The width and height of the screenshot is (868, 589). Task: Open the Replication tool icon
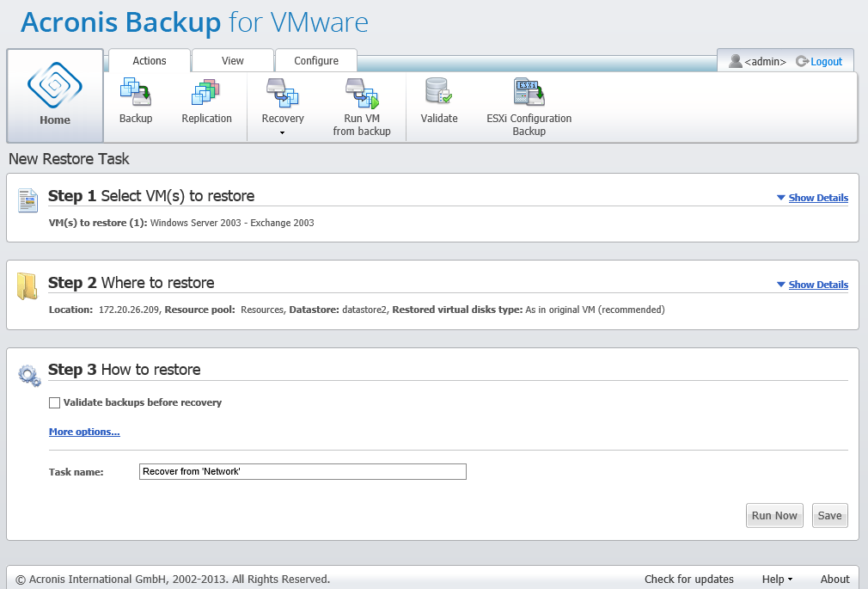[206, 92]
